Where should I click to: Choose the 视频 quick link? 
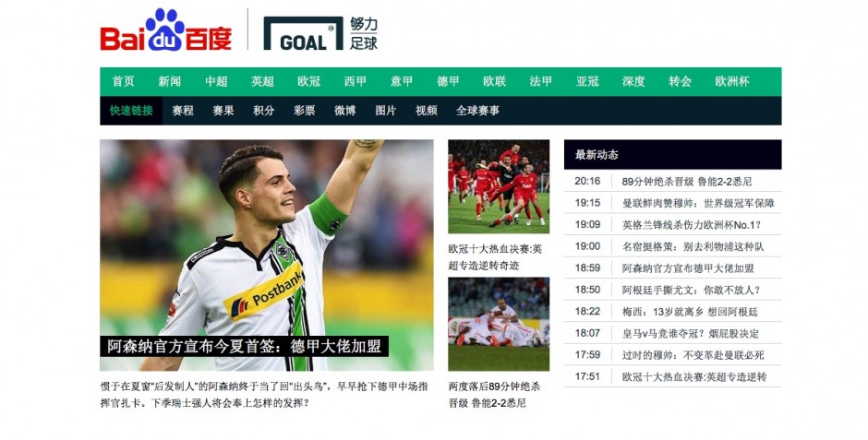(427, 111)
